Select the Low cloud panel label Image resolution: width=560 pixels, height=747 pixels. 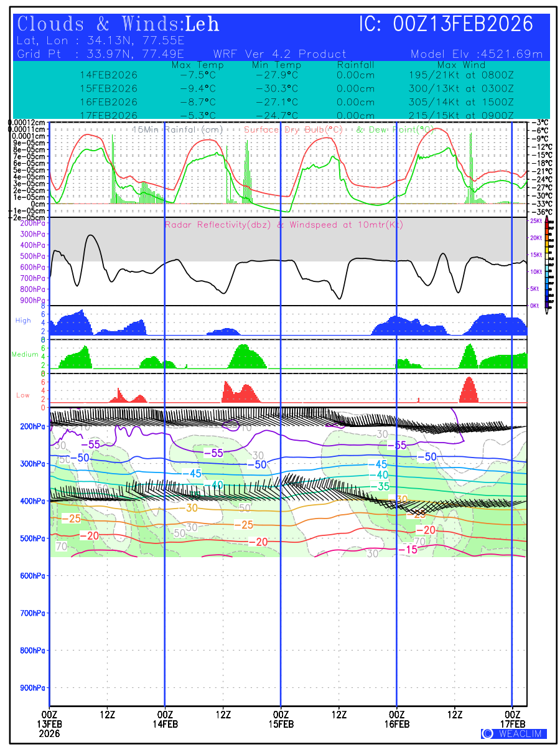tap(23, 395)
